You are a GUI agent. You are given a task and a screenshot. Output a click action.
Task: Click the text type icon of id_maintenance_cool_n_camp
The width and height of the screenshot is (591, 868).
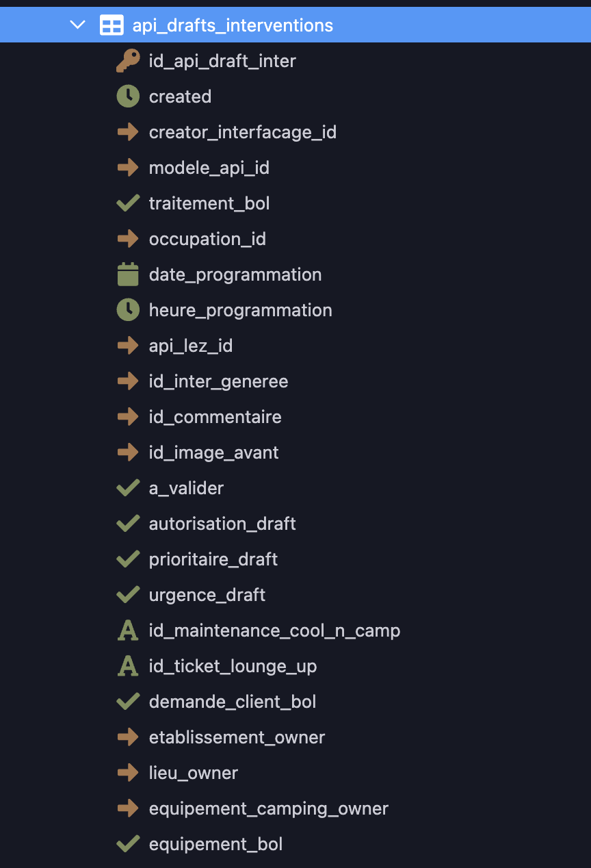click(128, 630)
